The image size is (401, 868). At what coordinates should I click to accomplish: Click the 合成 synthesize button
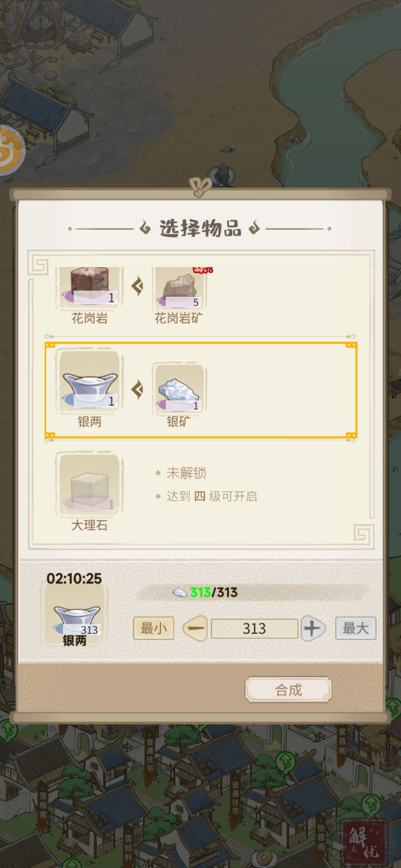(288, 690)
